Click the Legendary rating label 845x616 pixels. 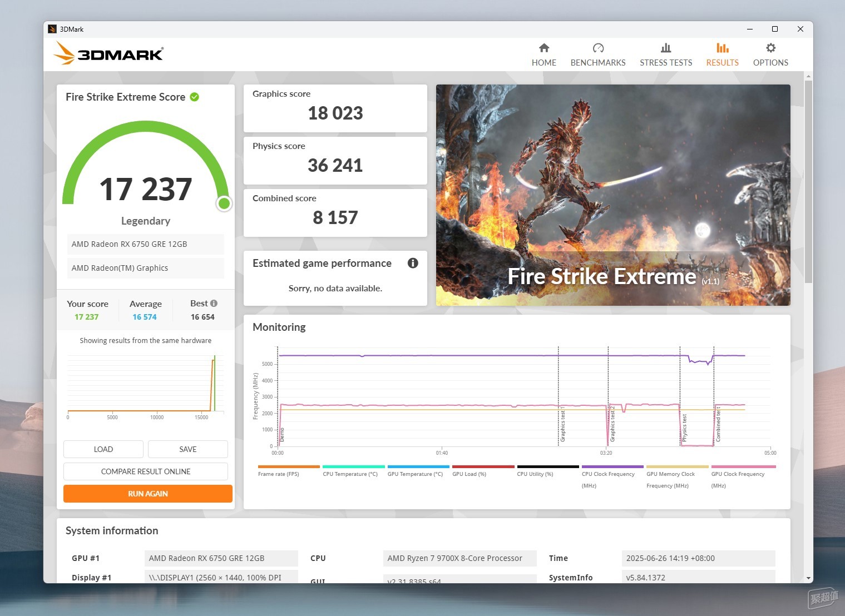146,221
